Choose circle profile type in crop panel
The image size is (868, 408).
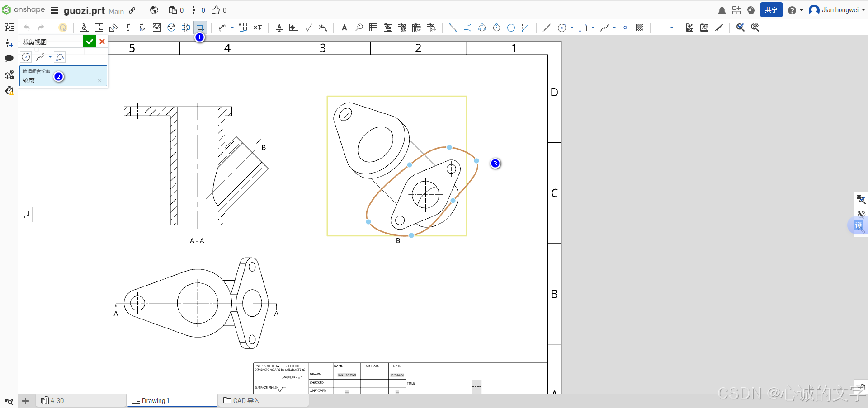26,57
